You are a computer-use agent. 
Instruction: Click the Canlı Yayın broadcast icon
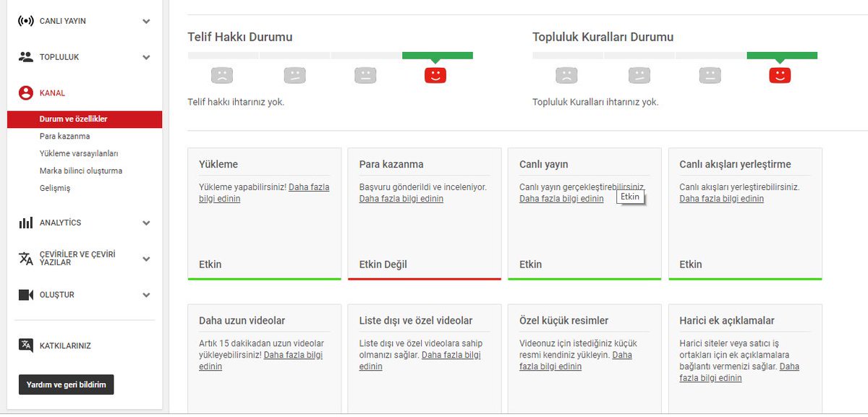click(26, 21)
